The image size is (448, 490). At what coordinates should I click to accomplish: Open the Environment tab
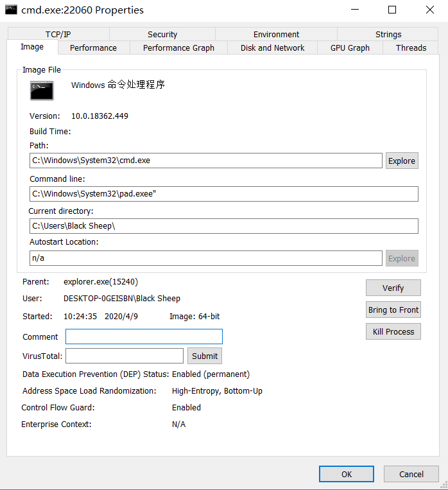click(x=276, y=34)
